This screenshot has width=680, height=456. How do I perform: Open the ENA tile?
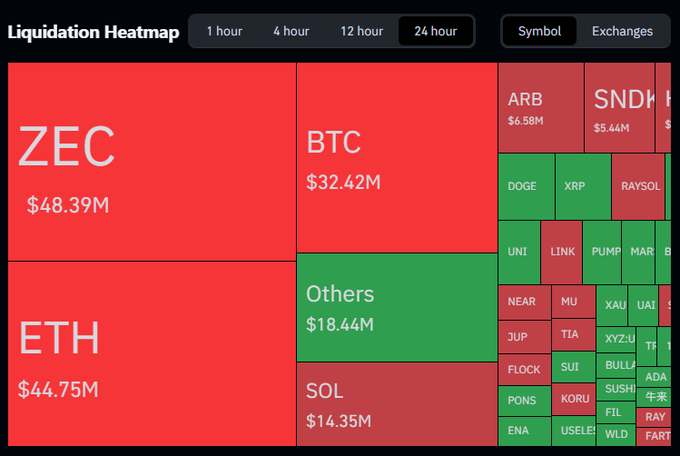[x=524, y=431]
